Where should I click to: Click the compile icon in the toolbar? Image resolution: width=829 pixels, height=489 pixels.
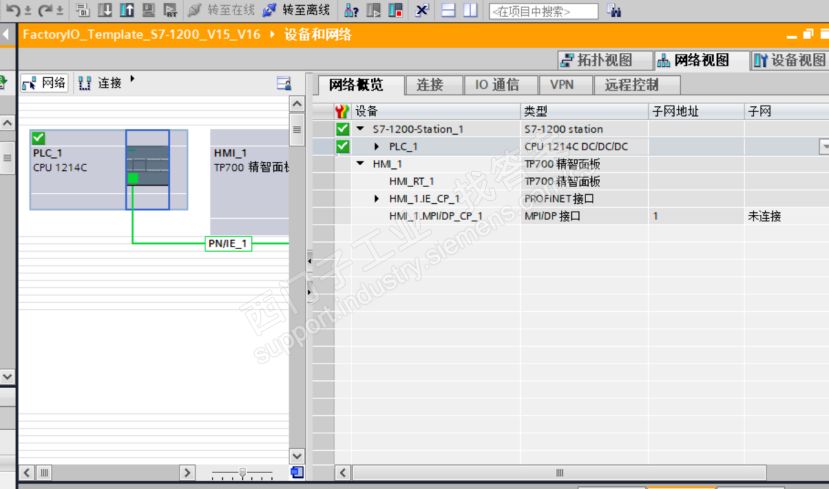click(82, 10)
